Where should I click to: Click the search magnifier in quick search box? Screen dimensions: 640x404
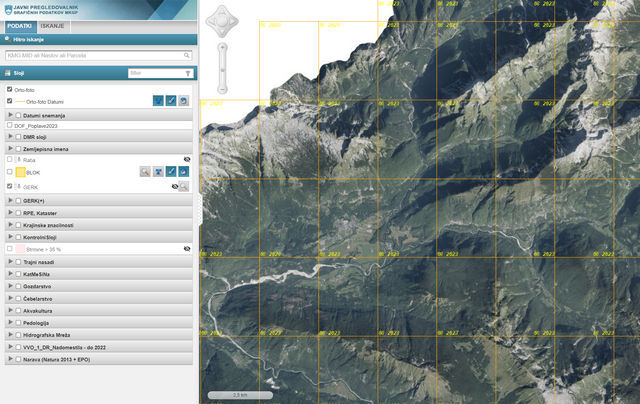point(187,55)
